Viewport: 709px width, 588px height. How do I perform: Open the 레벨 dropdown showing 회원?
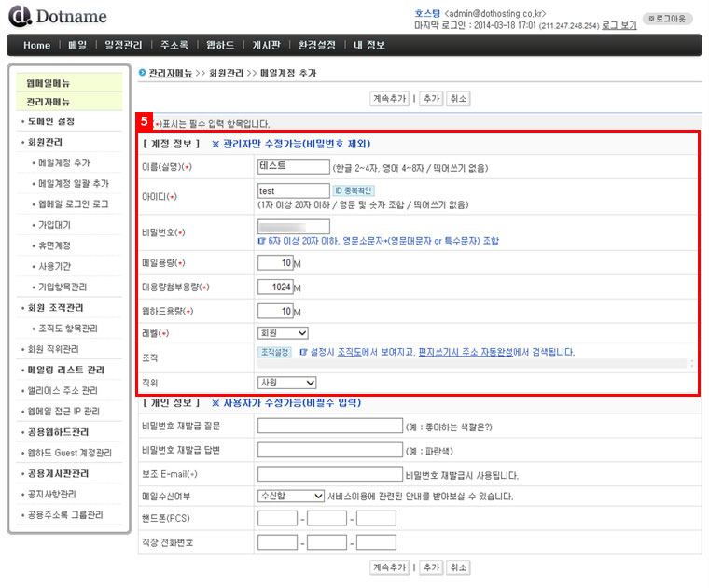[x=283, y=332]
